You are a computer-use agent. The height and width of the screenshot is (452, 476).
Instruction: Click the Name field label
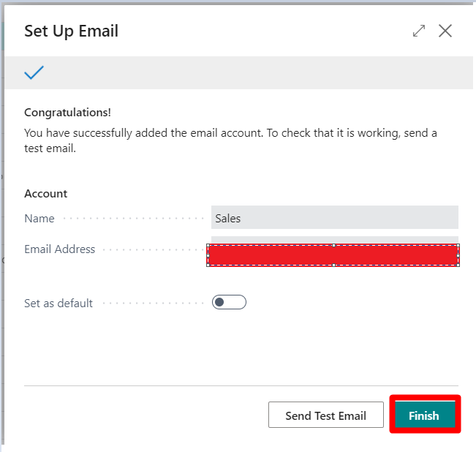[39, 219]
